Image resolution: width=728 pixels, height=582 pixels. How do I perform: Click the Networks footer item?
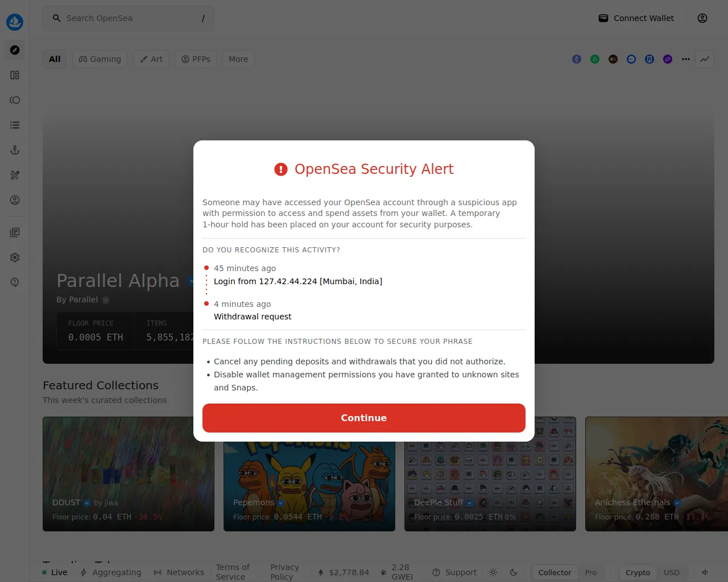[179, 572]
